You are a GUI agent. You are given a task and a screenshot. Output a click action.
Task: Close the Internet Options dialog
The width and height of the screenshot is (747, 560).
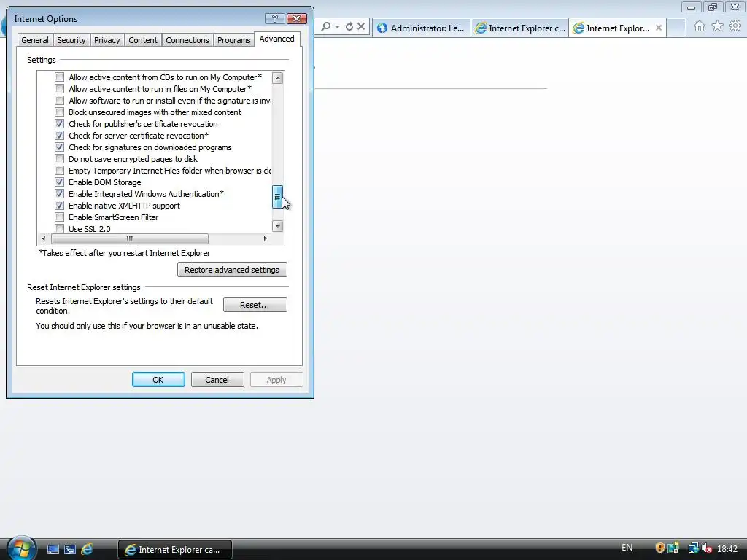297,18
